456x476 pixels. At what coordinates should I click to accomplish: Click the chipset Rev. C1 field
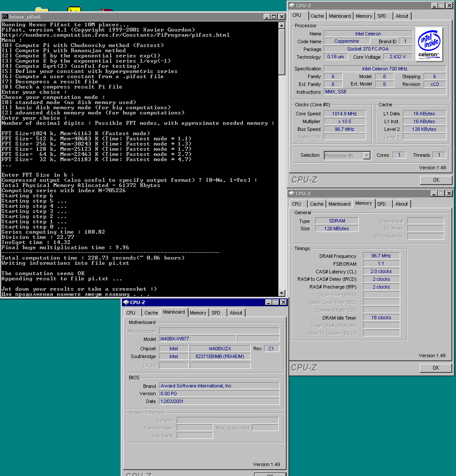click(271, 349)
